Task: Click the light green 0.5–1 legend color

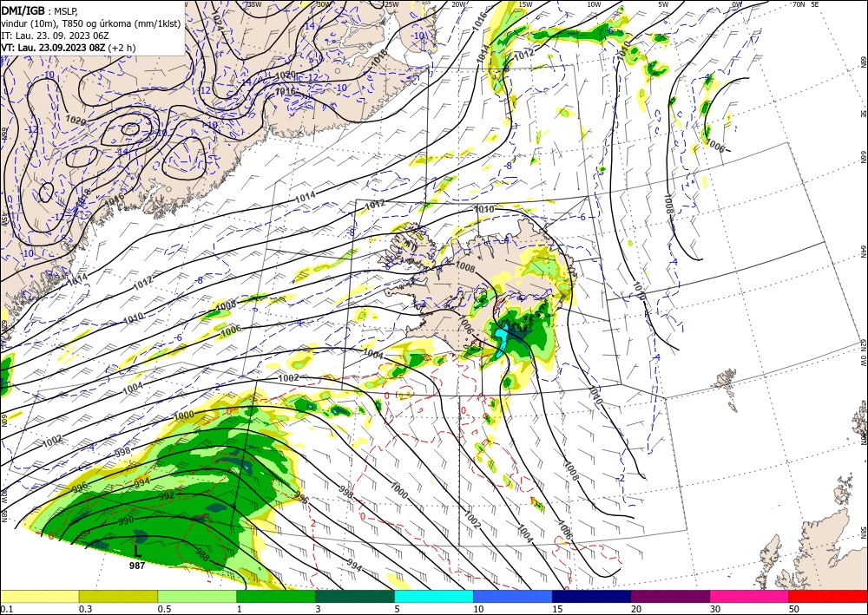Action: (x=197, y=597)
